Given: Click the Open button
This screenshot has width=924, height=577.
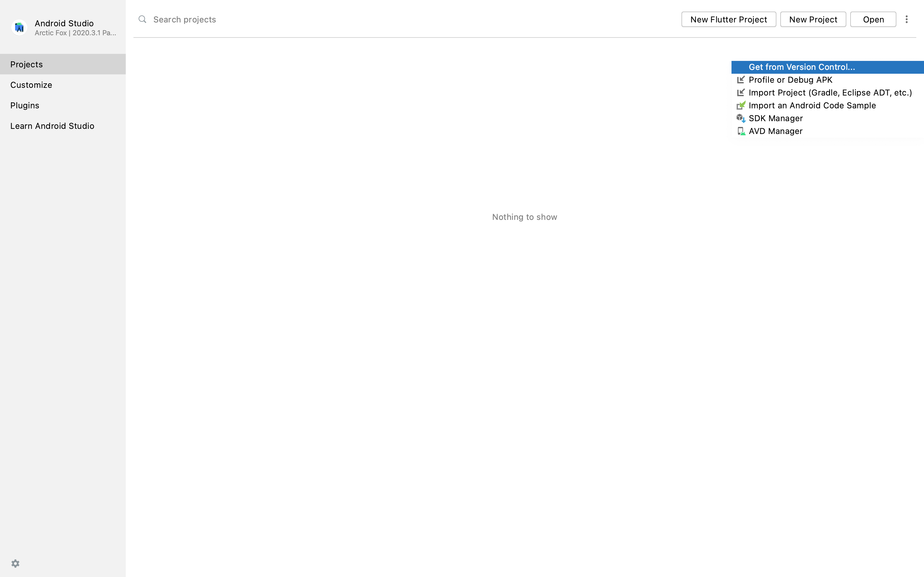Looking at the screenshot, I should pyautogui.click(x=873, y=20).
